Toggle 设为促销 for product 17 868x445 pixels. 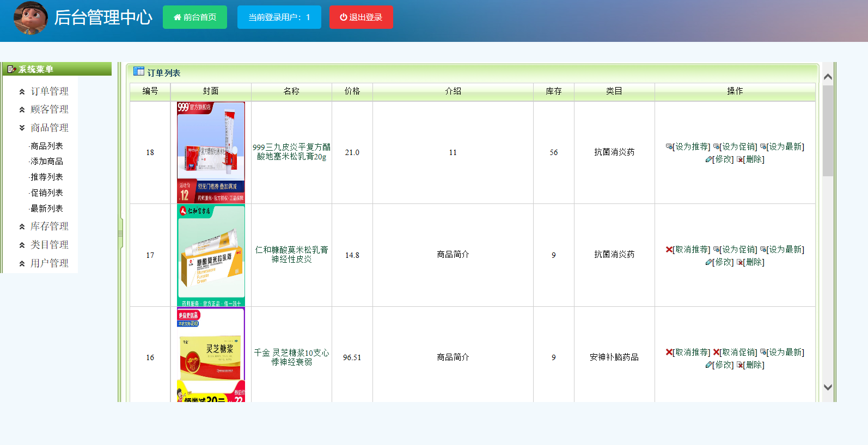coord(738,249)
